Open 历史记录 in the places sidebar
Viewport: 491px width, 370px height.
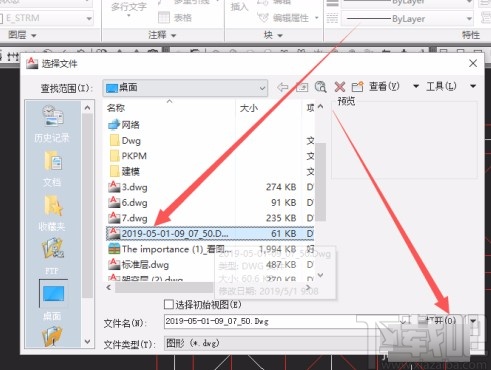point(52,124)
